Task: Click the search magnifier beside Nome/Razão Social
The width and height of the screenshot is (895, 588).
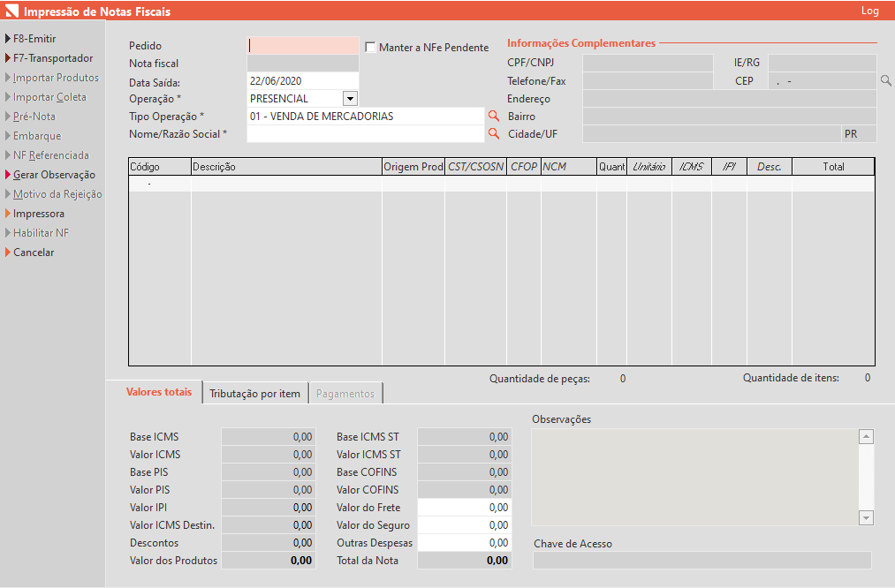Action: (x=494, y=133)
